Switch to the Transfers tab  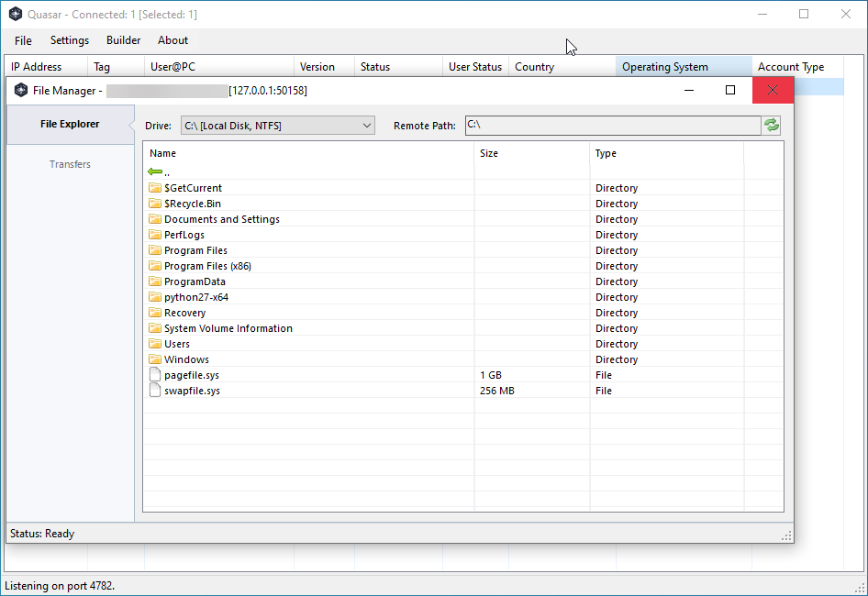pos(70,164)
